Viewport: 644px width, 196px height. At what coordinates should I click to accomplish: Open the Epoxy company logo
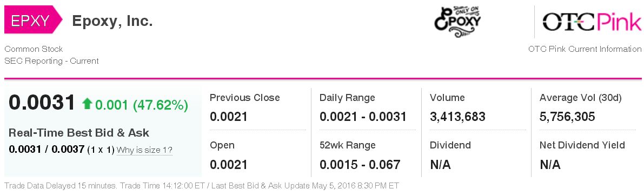(457, 22)
